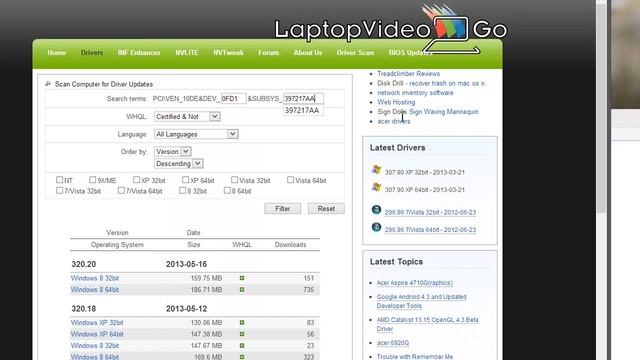Tick the NT checkbox
The width and height of the screenshot is (640, 360).
click(60, 180)
